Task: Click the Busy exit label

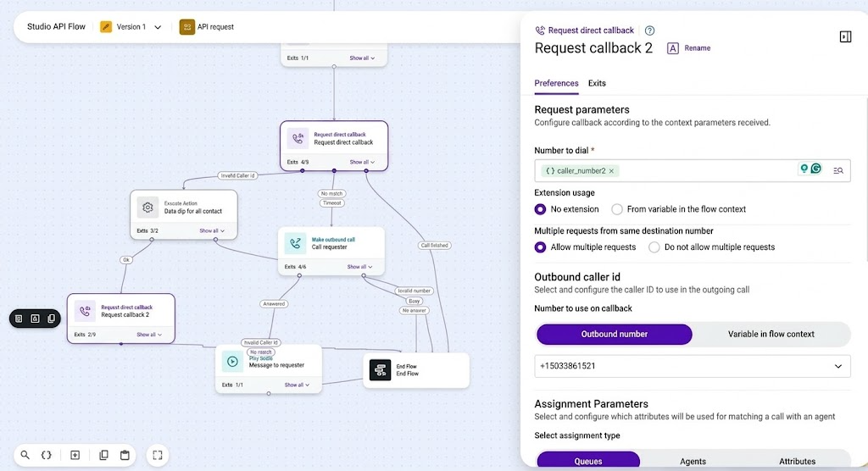Action: 414,301
